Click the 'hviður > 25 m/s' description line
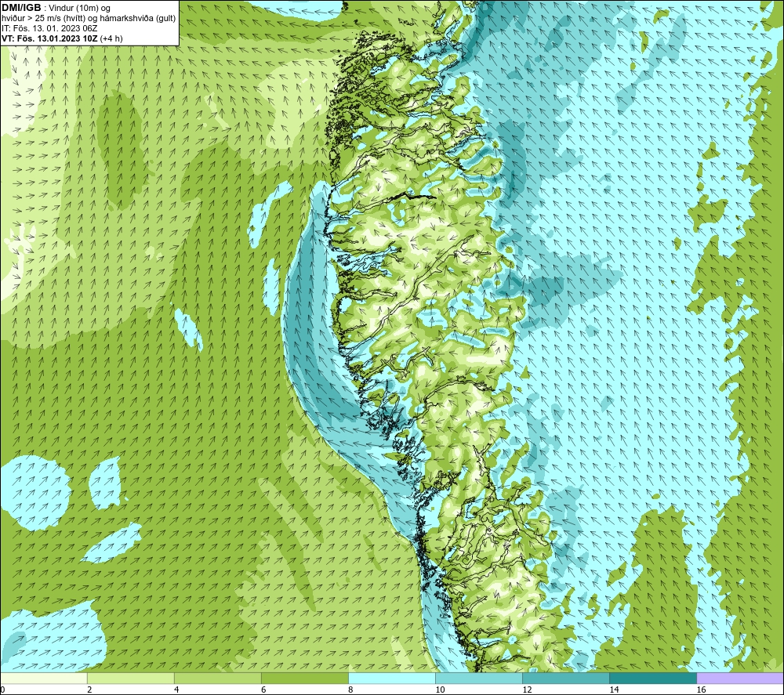The height and width of the screenshot is (695, 784). (89, 19)
